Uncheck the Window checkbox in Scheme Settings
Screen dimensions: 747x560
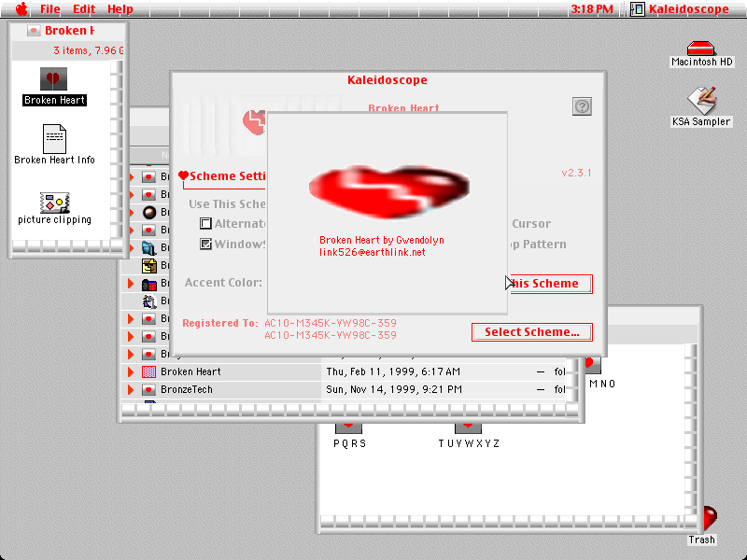205,245
